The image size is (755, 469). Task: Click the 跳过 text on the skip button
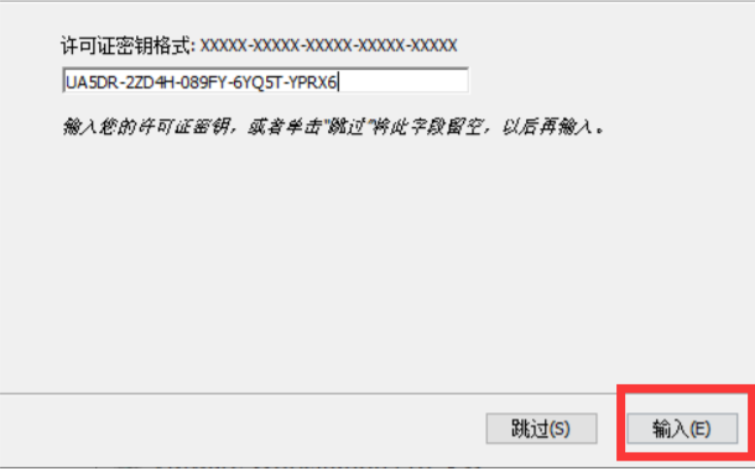coord(530,429)
